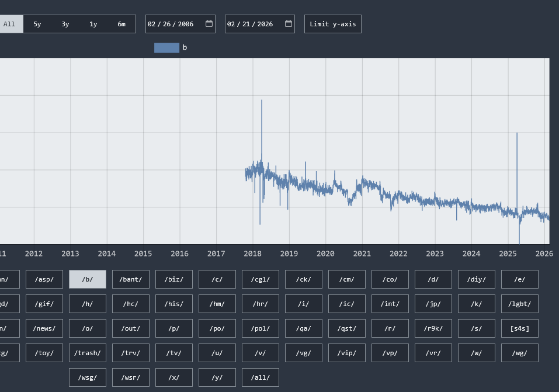This screenshot has width=559, height=392.
Task: Click the start date field 02/26/2006
Action: [x=180, y=24]
